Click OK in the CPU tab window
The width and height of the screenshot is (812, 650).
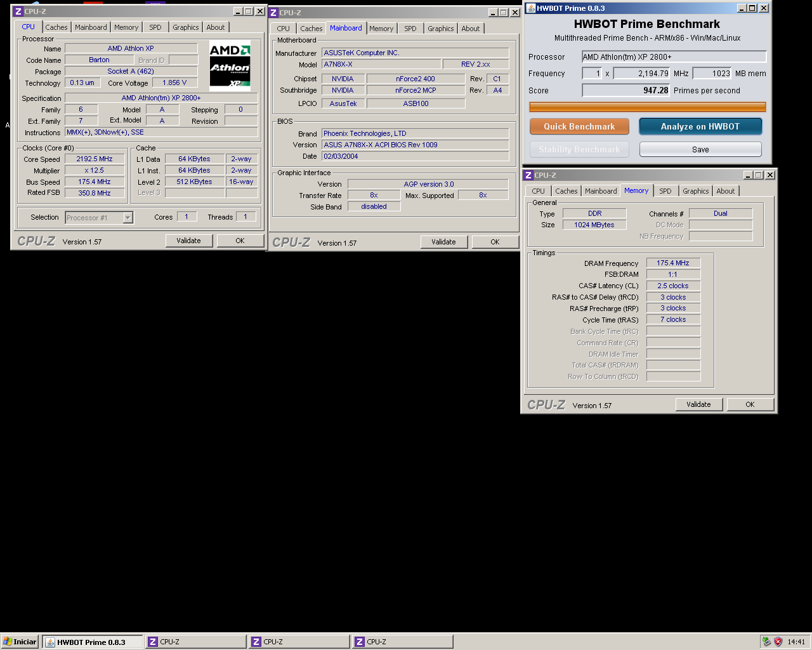pyautogui.click(x=240, y=241)
